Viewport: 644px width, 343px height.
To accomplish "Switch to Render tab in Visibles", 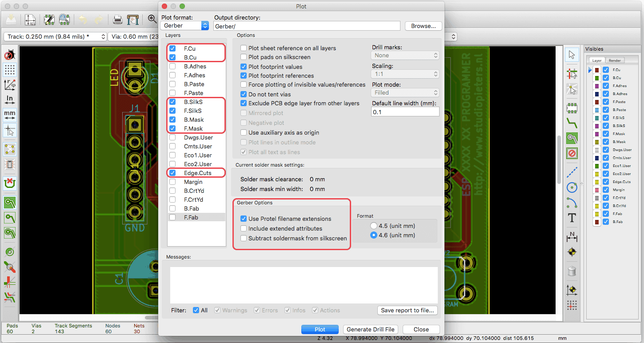I will (x=615, y=60).
